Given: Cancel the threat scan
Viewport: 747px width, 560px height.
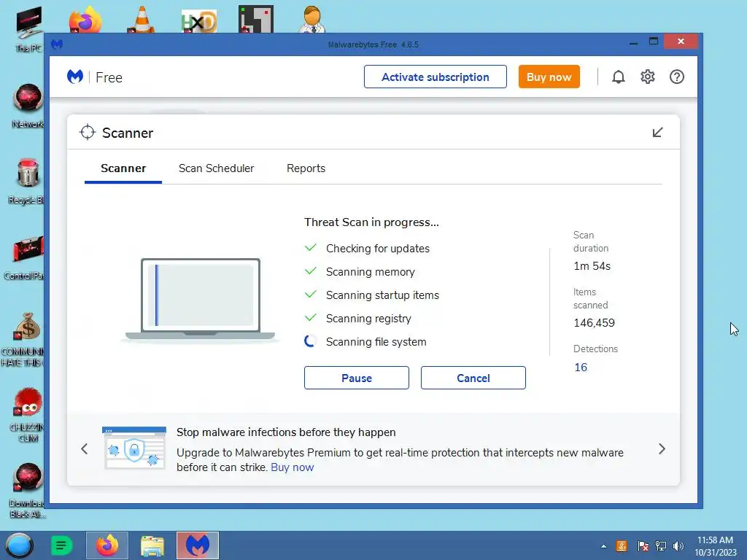Looking at the screenshot, I should tap(473, 378).
